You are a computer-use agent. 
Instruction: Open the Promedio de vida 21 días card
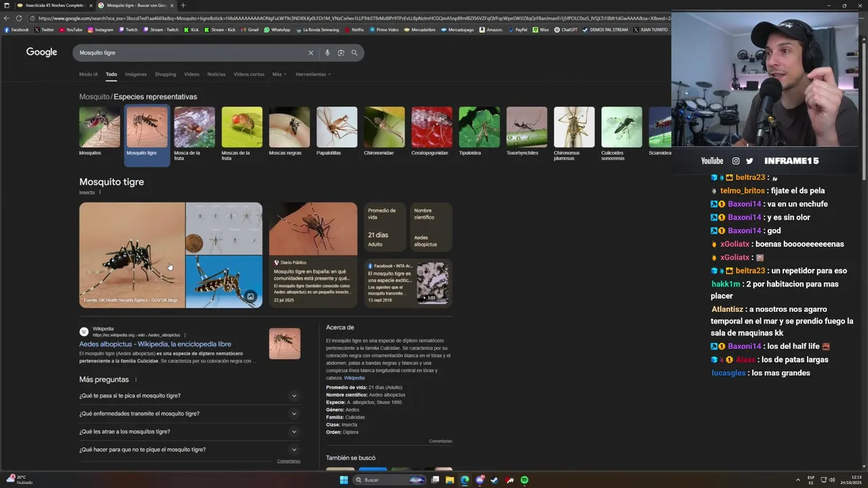pos(384,228)
